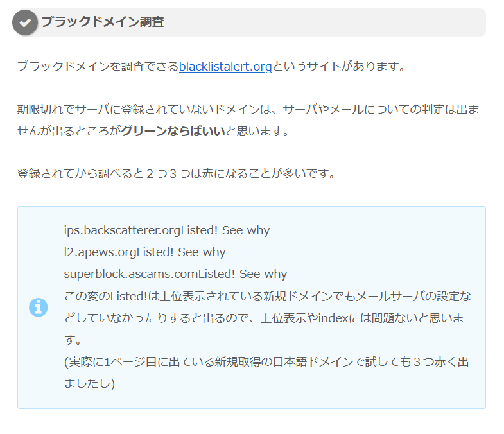The width and height of the screenshot is (504, 434).
Task: Click the parenthetical line starting with (実際に1ページ目
Action: (x=266, y=362)
